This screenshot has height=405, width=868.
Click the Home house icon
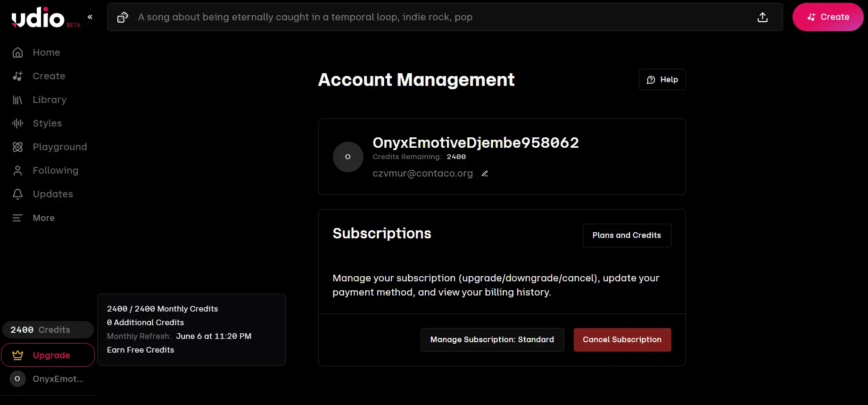pos(17,52)
